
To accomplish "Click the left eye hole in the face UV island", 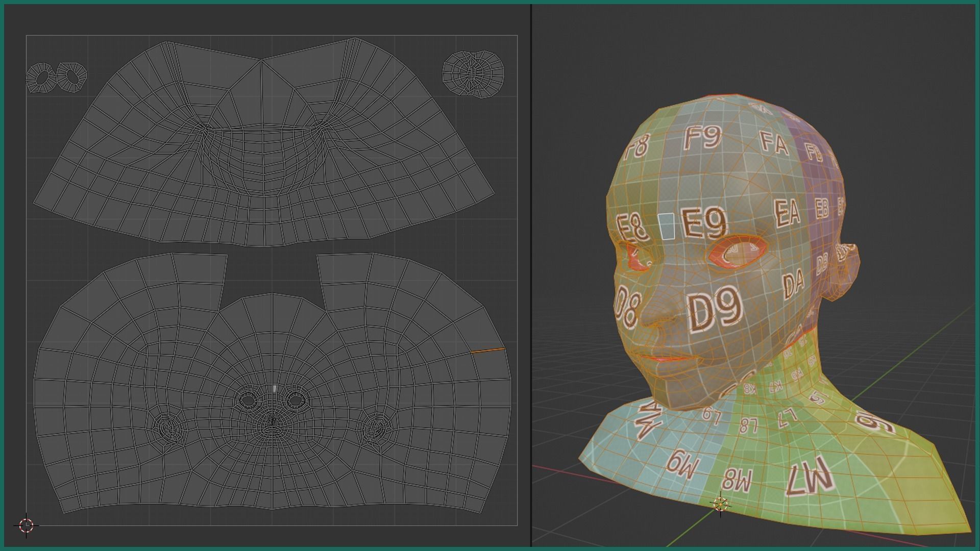I will point(248,400).
